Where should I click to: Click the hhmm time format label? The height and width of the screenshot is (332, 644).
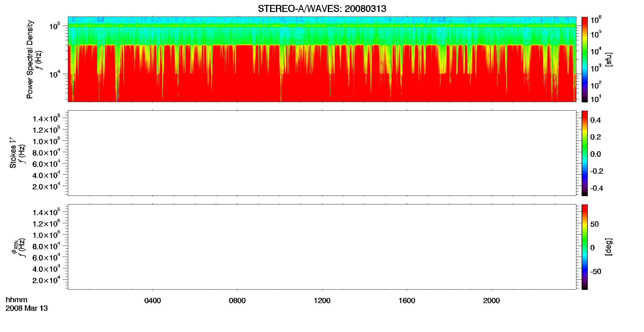point(17,300)
